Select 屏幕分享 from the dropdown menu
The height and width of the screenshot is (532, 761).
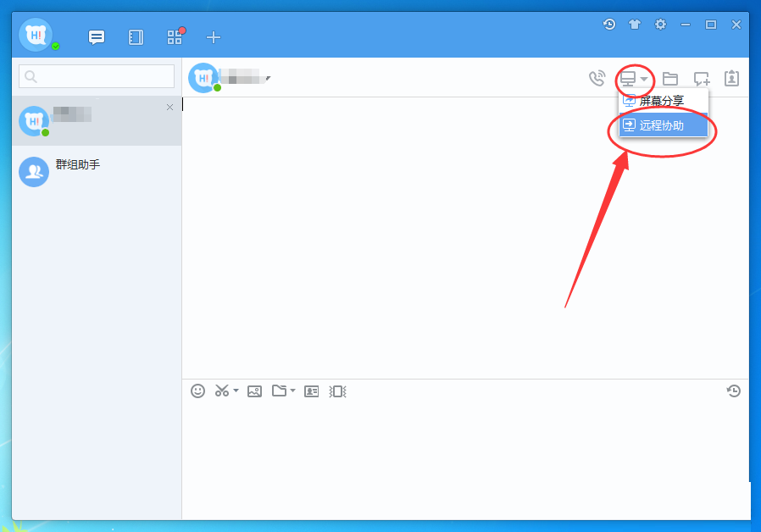pyautogui.click(x=662, y=101)
